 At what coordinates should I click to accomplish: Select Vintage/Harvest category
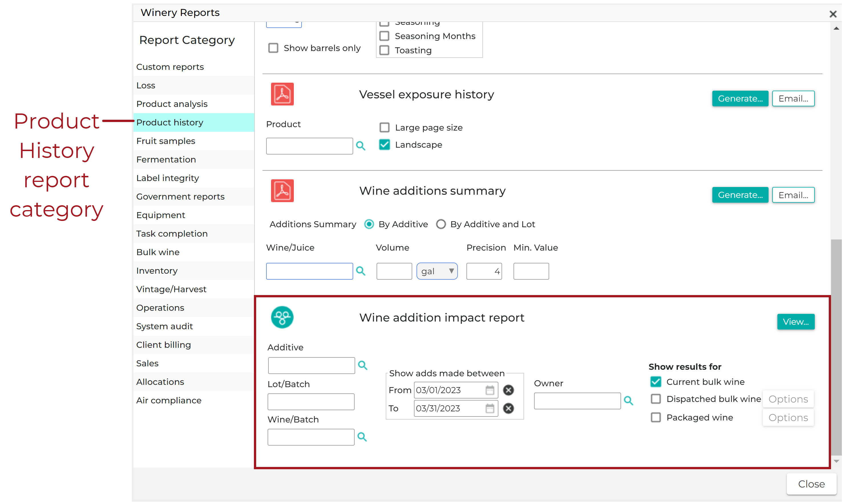coord(194,290)
